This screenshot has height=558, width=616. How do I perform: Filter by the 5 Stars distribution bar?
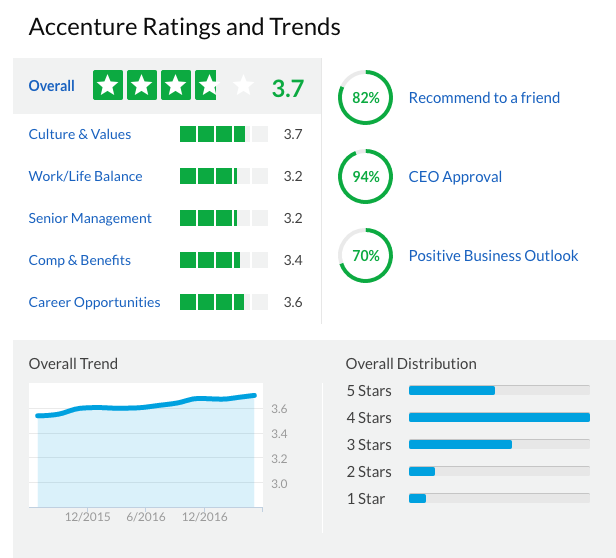pos(499,390)
